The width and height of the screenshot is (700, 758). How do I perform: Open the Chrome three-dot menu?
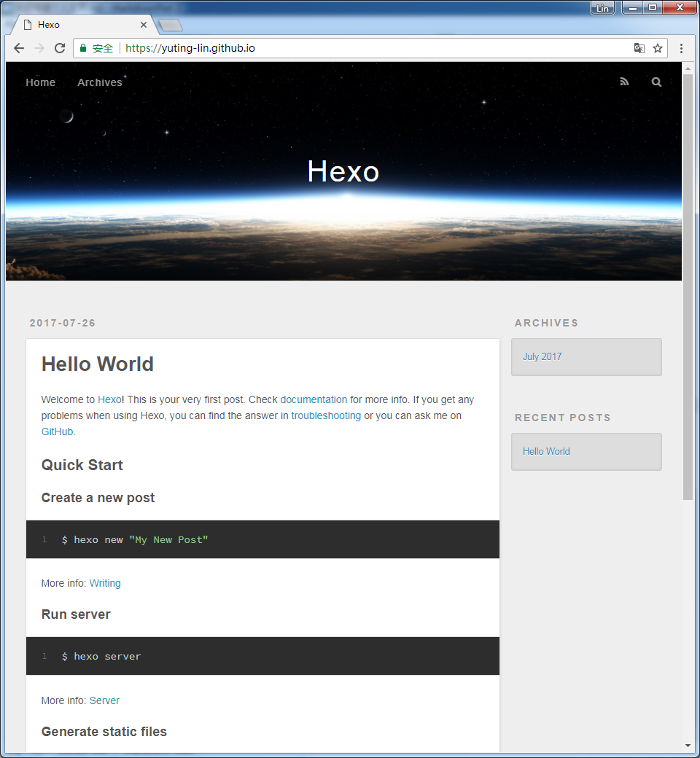681,48
